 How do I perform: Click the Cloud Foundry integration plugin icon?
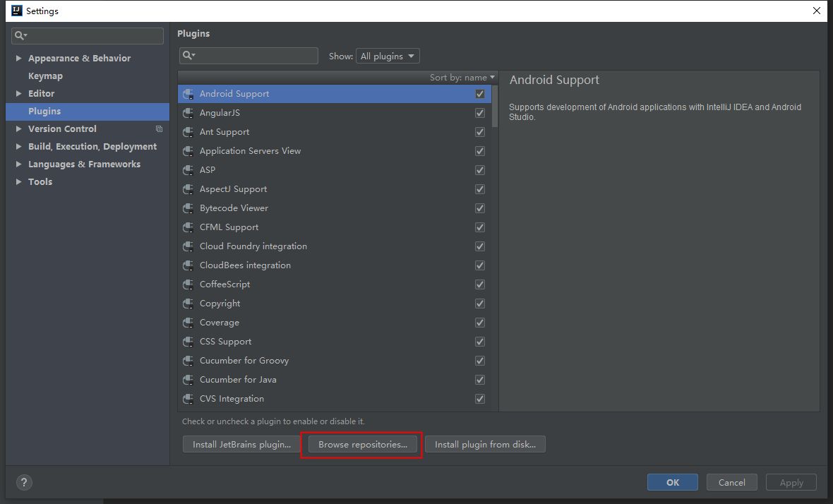[188, 246]
